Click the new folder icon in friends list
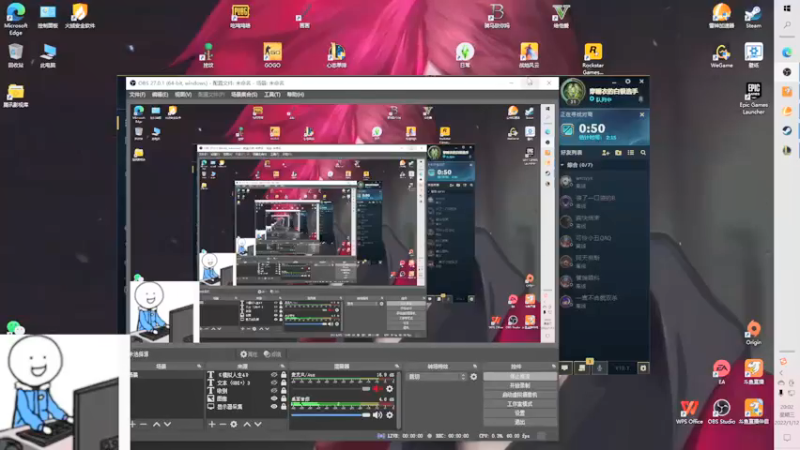Screen dimensions: 800x450 (x=618, y=153)
